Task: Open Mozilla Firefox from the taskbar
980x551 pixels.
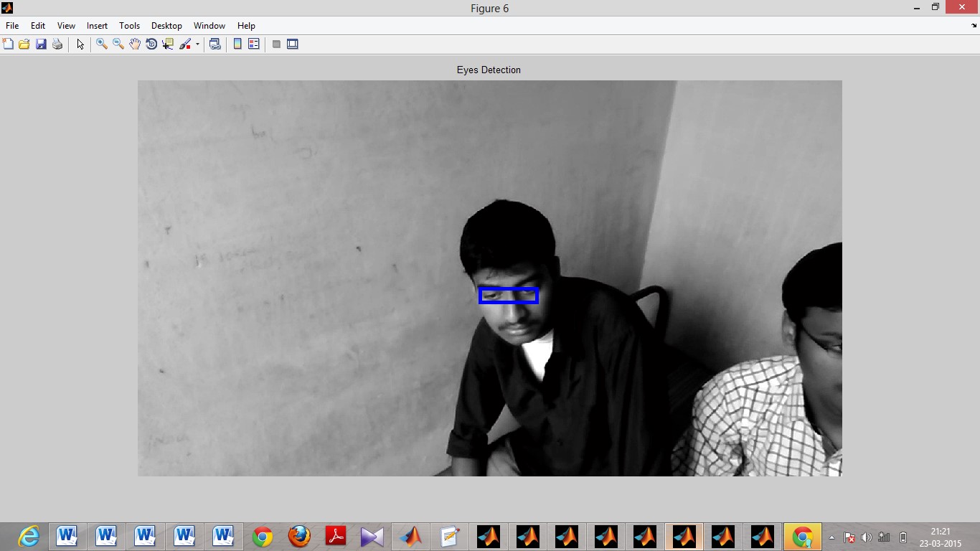Action: [x=299, y=536]
